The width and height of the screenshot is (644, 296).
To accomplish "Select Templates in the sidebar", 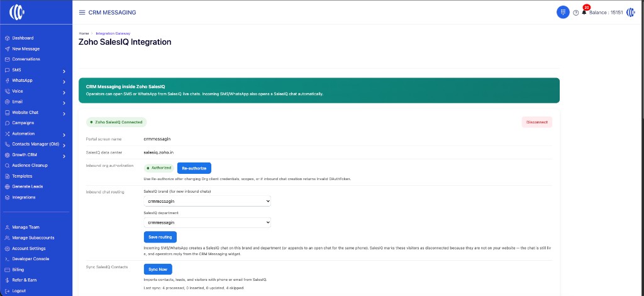I will 22,176.
